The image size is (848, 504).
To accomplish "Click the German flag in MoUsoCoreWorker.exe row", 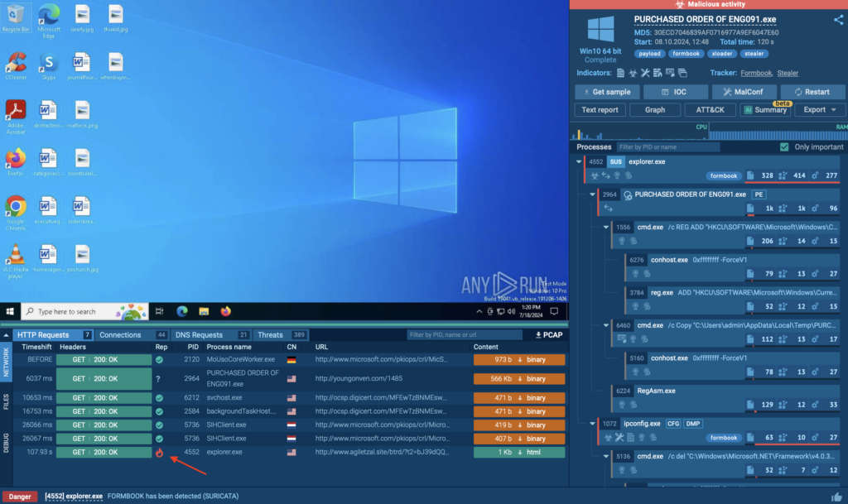I will coord(291,360).
